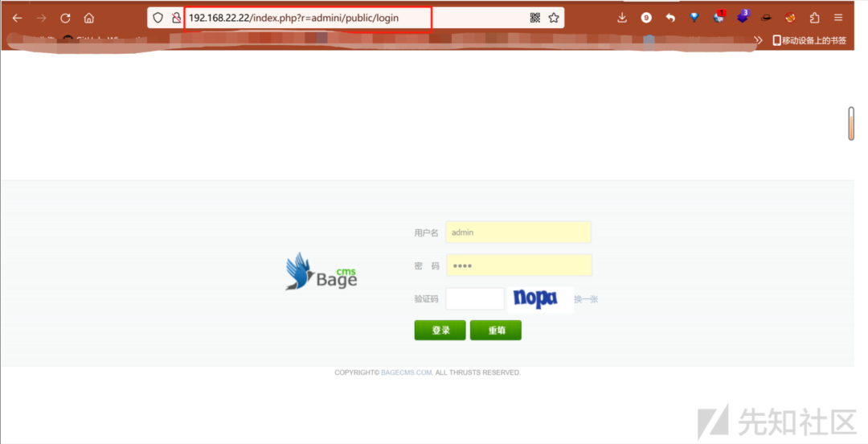
Task: Open the round orange extension icon
Action: pyautogui.click(x=790, y=18)
